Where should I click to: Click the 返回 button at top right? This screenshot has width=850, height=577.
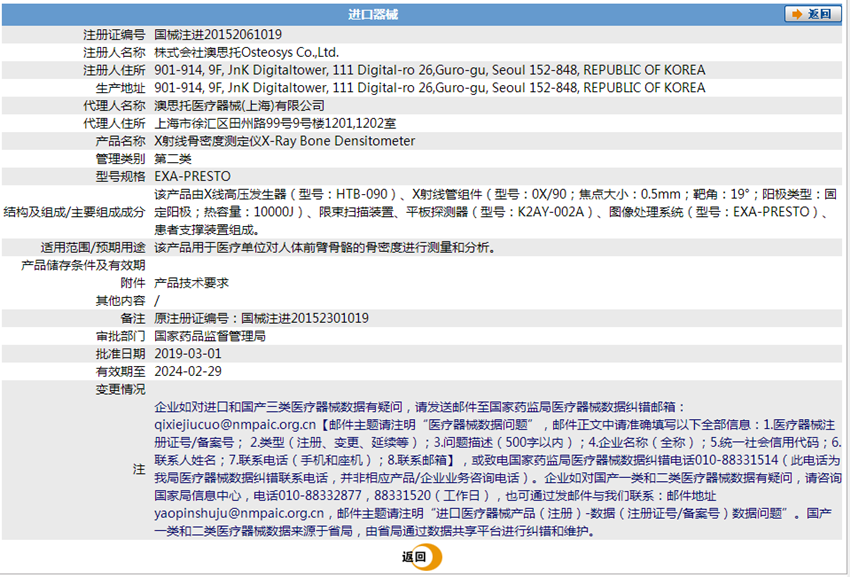813,14
